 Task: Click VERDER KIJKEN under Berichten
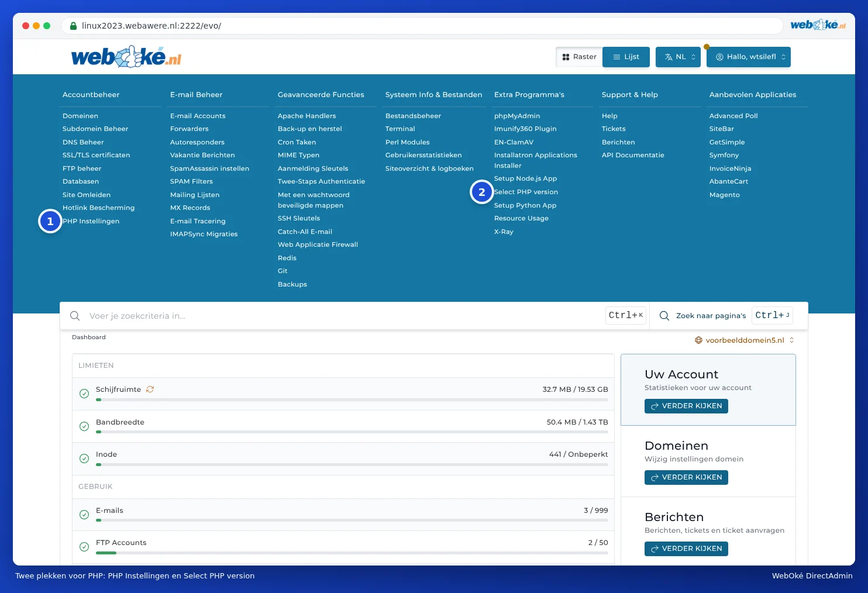pyautogui.click(x=686, y=549)
